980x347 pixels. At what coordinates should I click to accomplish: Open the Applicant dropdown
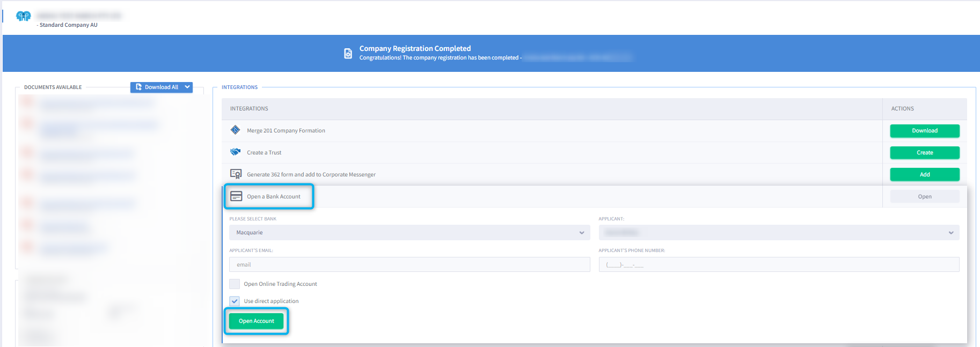click(x=778, y=233)
